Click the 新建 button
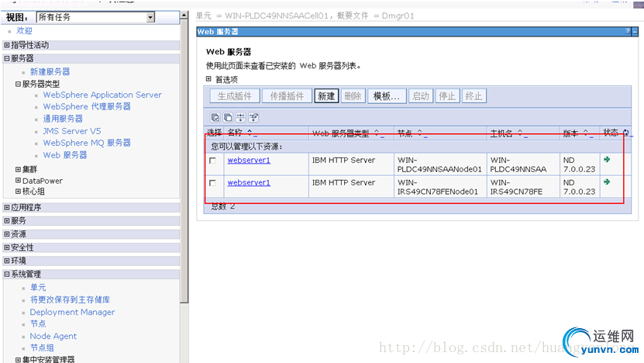 tap(326, 96)
